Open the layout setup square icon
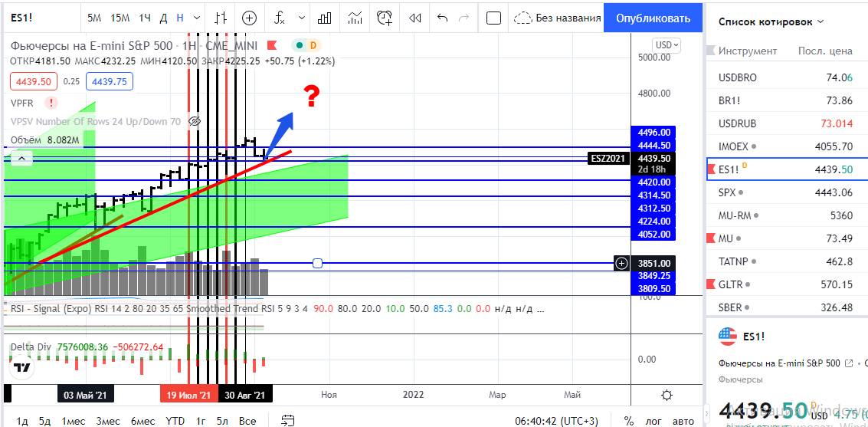This screenshot has height=427, width=868. [493, 18]
